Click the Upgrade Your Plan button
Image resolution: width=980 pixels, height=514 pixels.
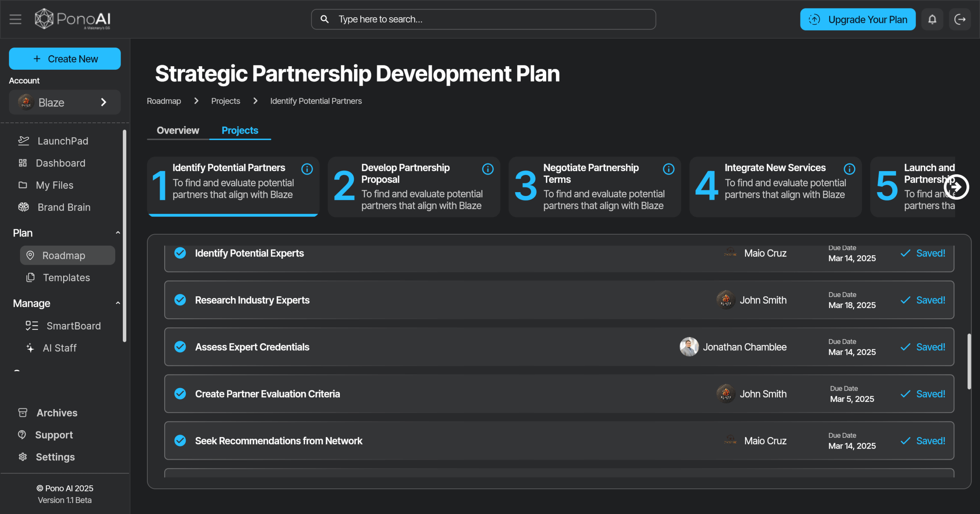pos(857,20)
